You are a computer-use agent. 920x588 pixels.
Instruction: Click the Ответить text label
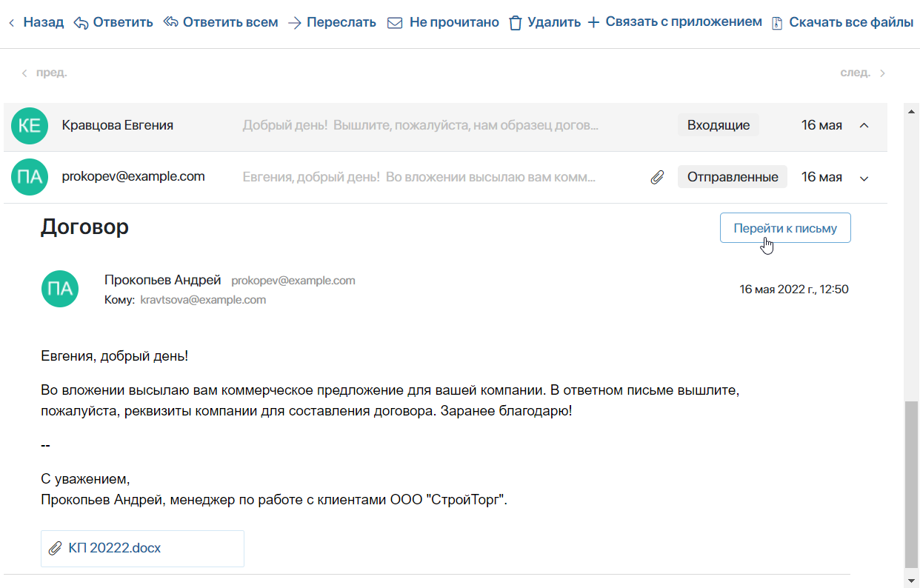(123, 22)
